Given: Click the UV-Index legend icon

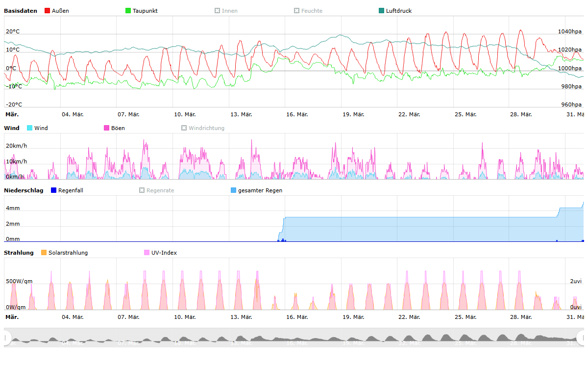Looking at the screenshot, I should 147,253.
